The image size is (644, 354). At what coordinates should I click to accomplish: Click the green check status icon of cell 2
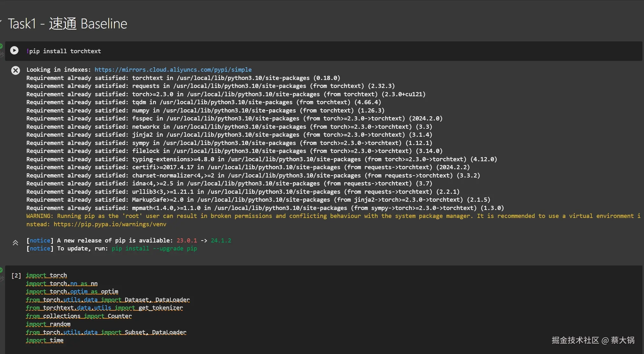click(x=1, y=270)
